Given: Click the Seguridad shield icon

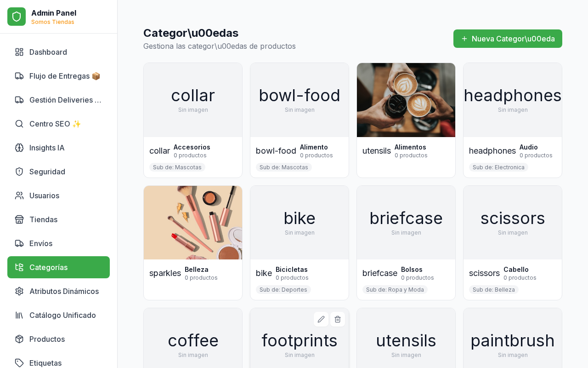Looking at the screenshot, I should [x=19, y=172].
